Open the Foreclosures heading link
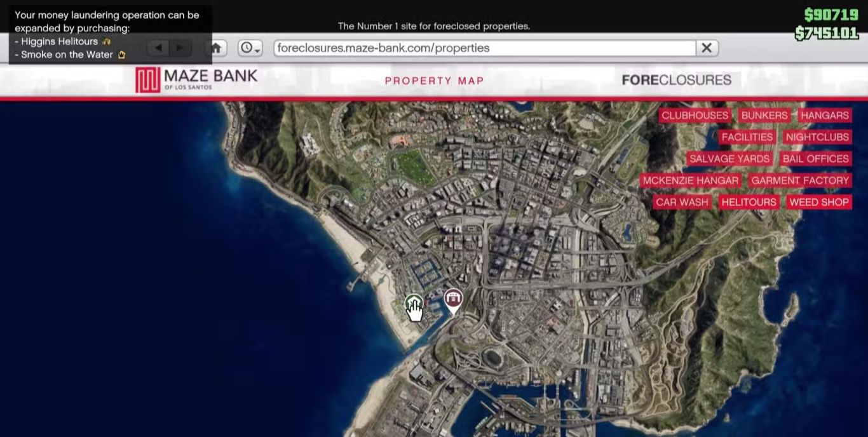Viewport: 868px width, 437px height. (677, 80)
